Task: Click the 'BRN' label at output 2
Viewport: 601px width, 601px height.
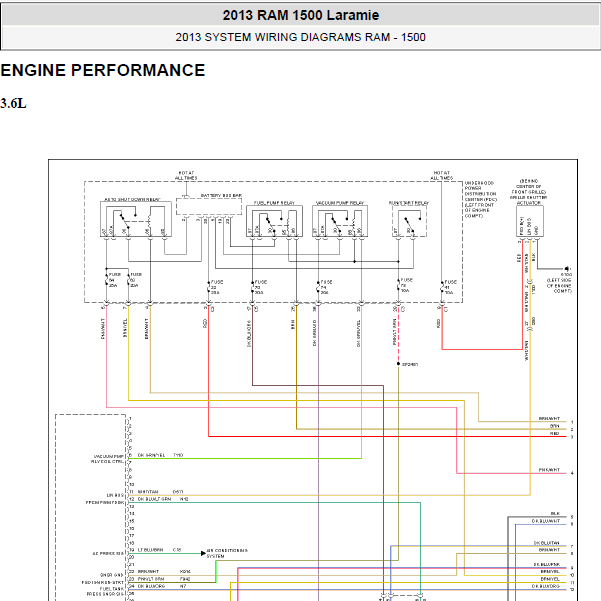Action: pyautogui.click(x=555, y=426)
